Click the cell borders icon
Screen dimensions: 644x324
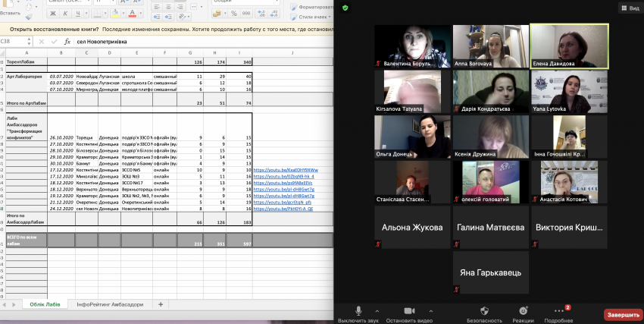(x=96, y=14)
